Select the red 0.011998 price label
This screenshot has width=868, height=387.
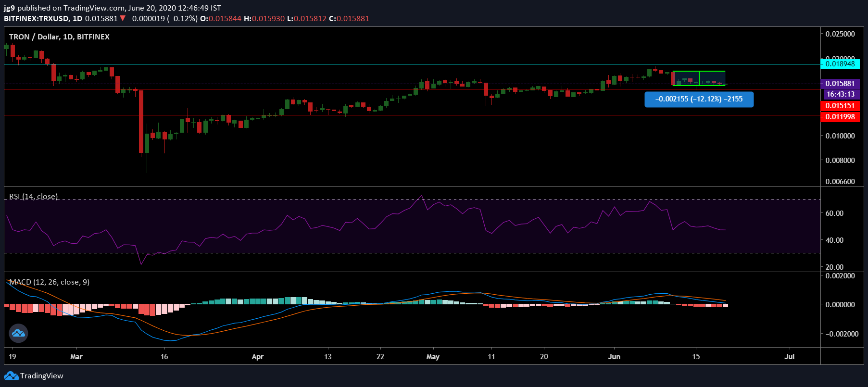coord(840,117)
